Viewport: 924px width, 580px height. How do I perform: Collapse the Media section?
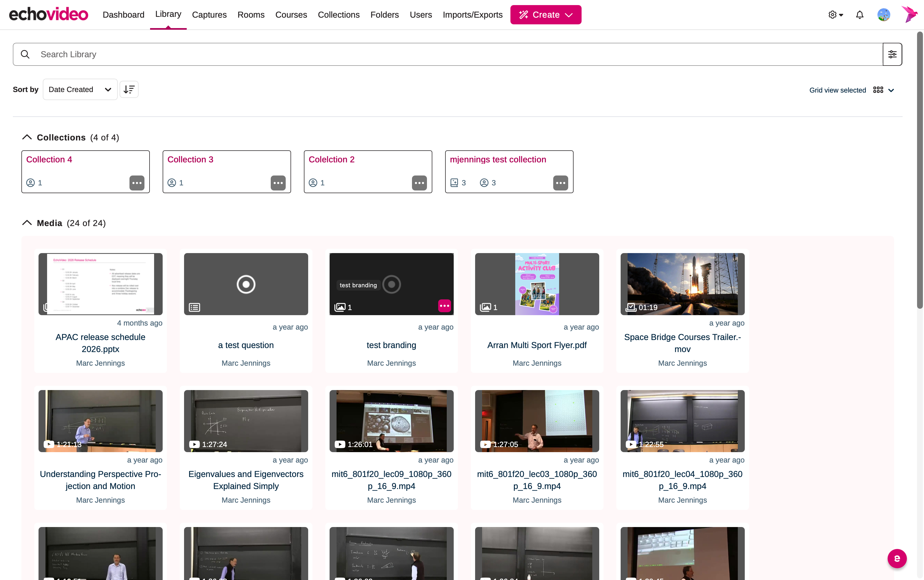point(27,223)
